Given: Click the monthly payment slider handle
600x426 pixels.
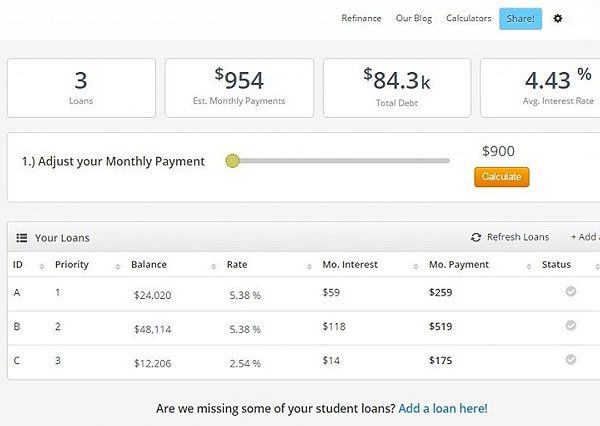Looking at the screenshot, I should [x=232, y=161].
